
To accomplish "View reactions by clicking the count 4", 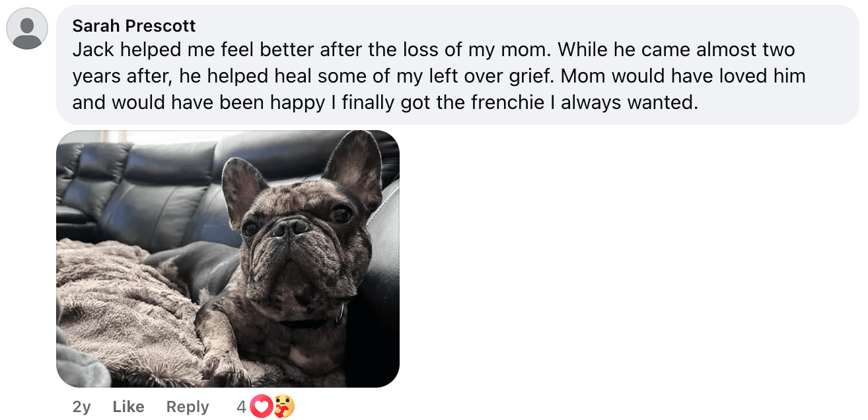I will (241, 407).
